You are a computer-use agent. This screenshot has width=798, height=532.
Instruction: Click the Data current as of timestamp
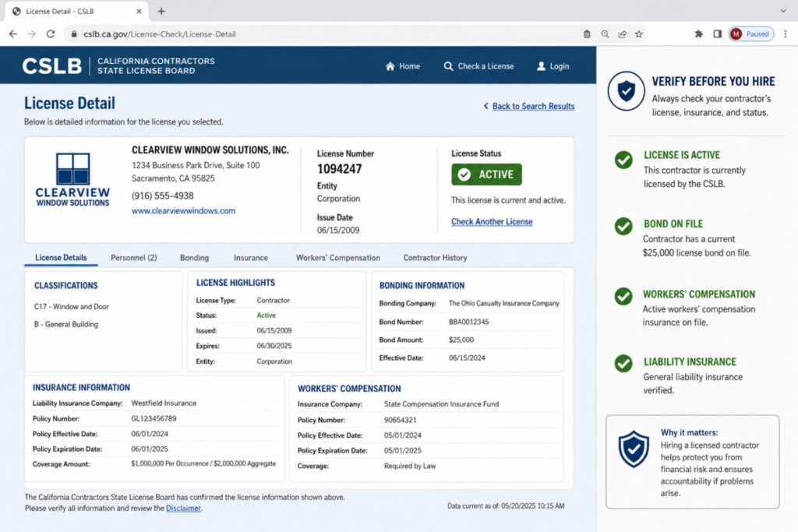tap(506, 506)
